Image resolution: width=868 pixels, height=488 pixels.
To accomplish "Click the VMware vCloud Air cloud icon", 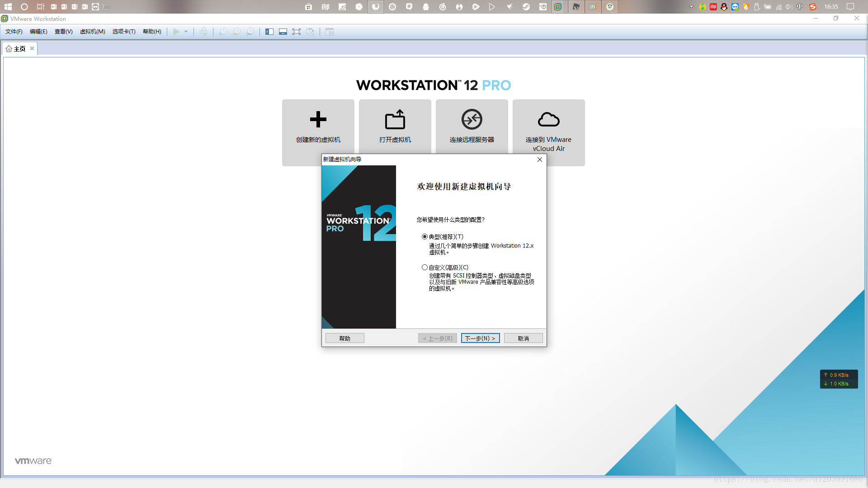I will (x=548, y=119).
